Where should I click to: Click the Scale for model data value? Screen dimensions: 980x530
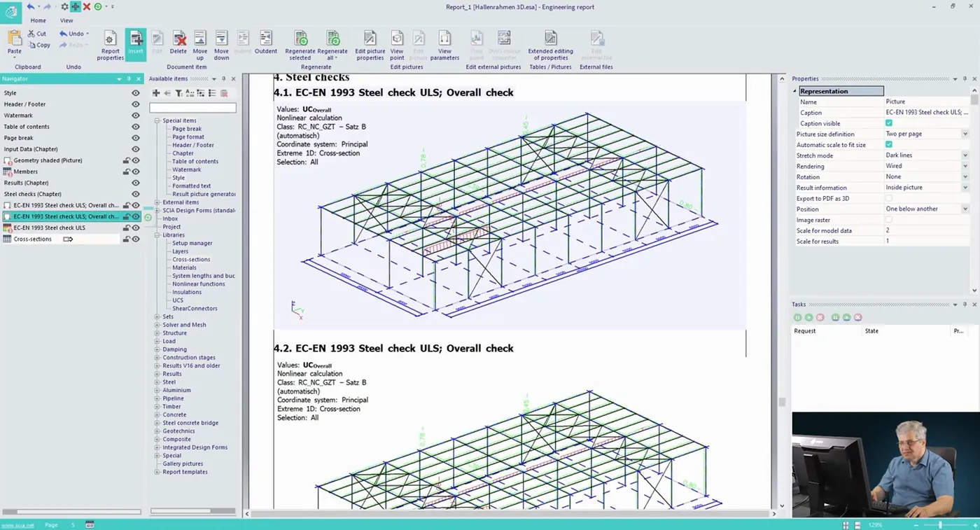[926, 230]
